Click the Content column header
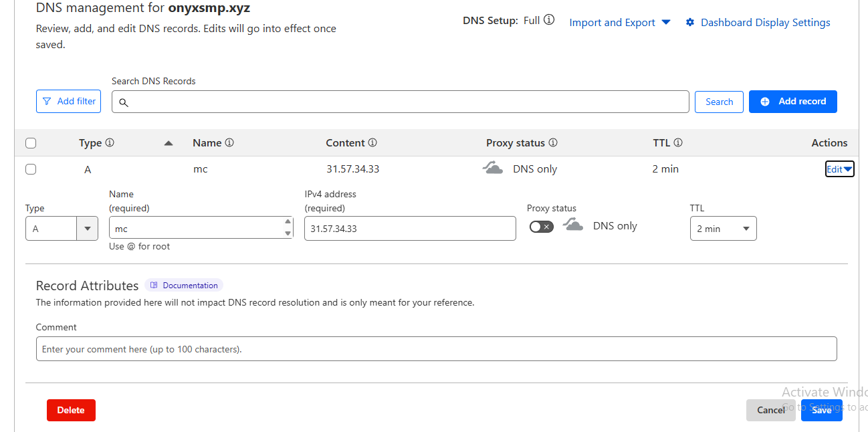868x432 pixels. [345, 143]
